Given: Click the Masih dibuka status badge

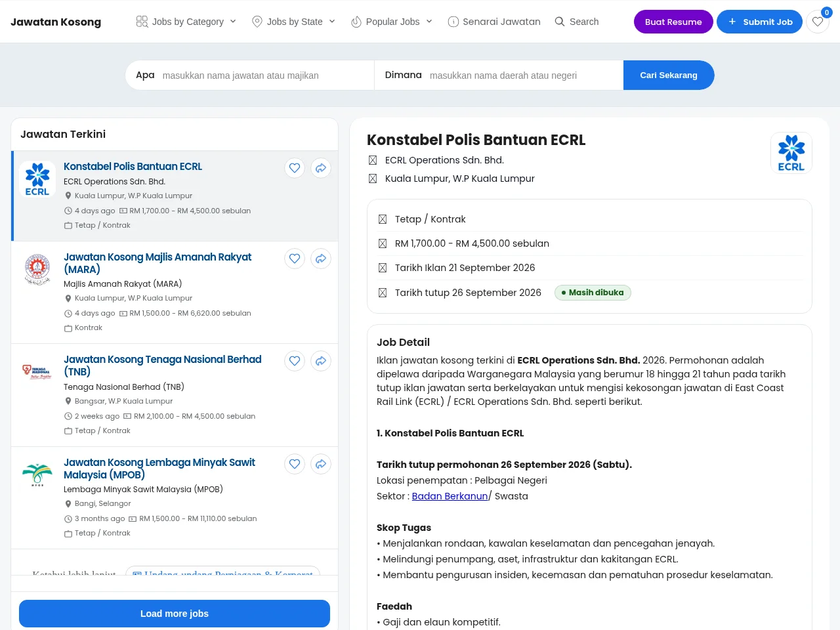Looking at the screenshot, I should pyautogui.click(x=593, y=293).
